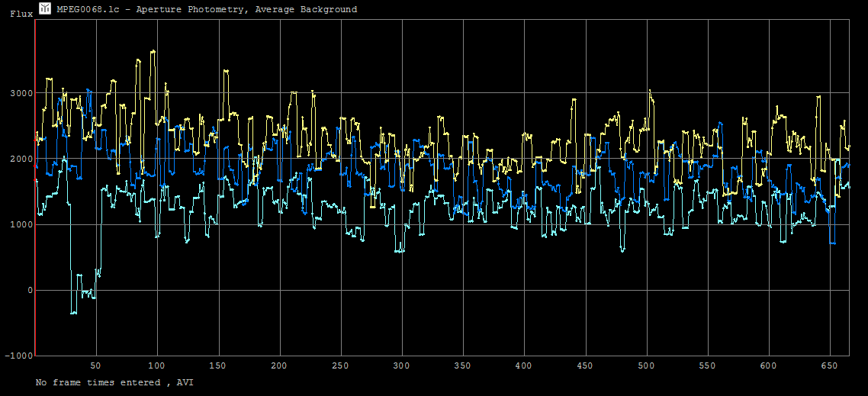Click the -1000 flux axis value
Viewport: 868px width, 396px height.
point(20,356)
